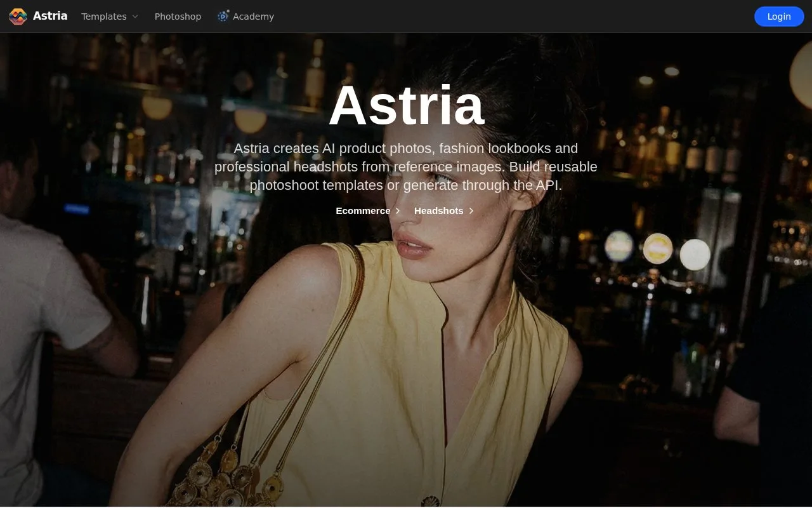Expand the Templates dropdown menu
Image resolution: width=812 pixels, height=508 pixels.
point(110,17)
